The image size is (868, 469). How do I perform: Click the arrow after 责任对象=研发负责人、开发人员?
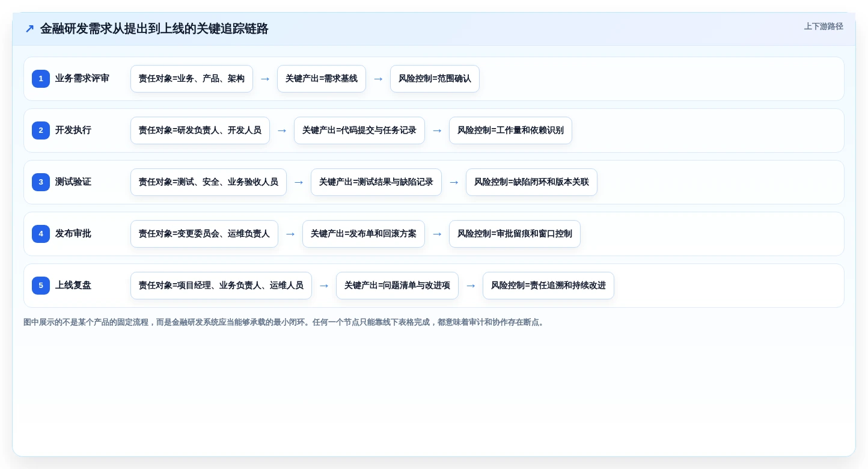point(282,130)
